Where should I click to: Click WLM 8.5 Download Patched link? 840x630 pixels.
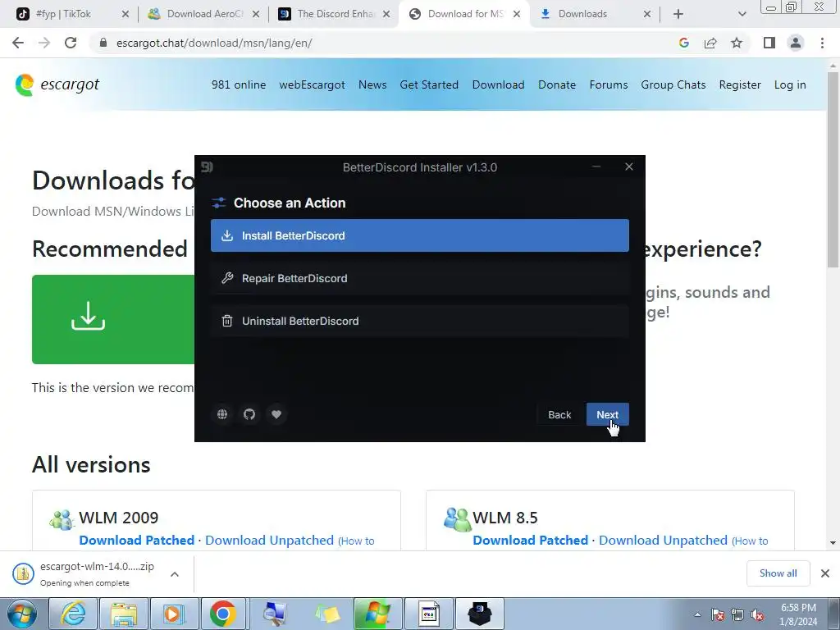pyautogui.click(x=531, y=540)
